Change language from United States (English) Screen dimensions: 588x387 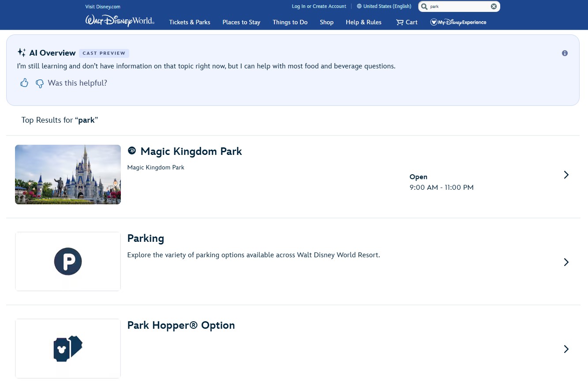(x=384, y=6)
